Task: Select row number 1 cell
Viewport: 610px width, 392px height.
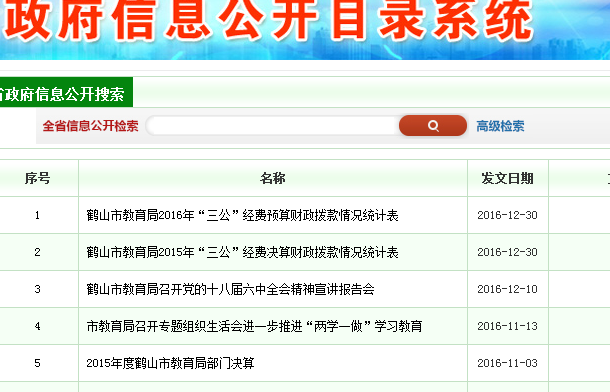Action: tap(37, 215)
